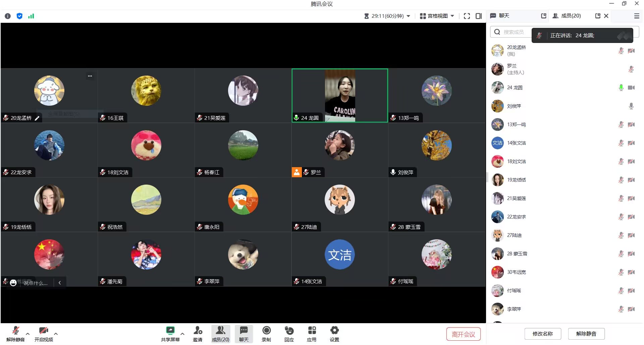
Task: Open the Invite (邀请) icon
Action: 198,331
